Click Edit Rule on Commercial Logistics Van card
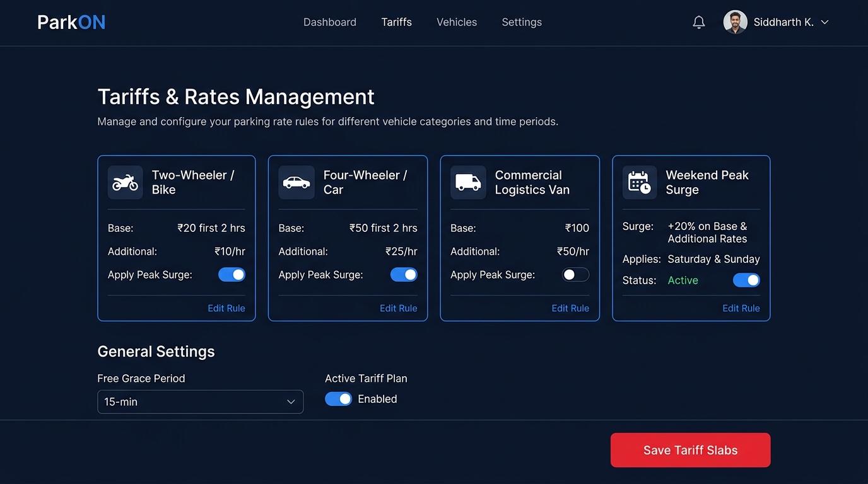 click(570, 308)
